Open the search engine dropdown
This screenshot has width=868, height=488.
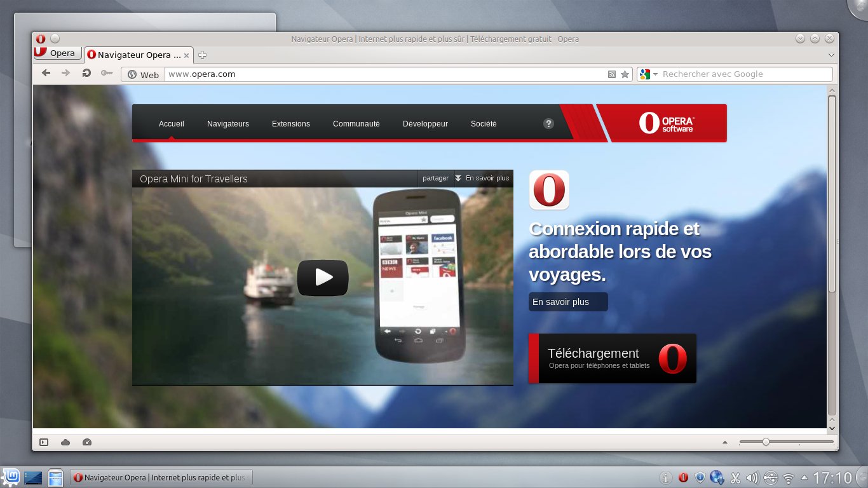pos(649,74)
